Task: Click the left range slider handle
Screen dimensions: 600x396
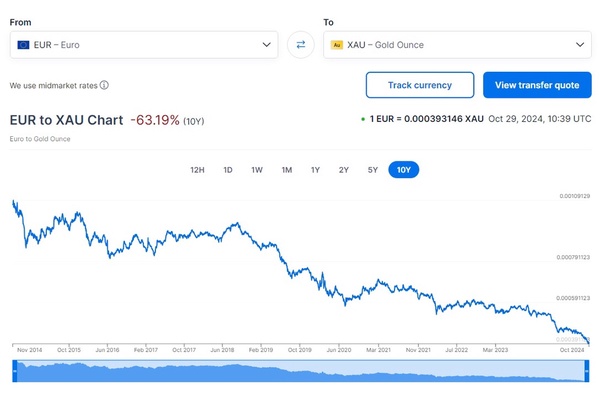Action: (15, 371)
